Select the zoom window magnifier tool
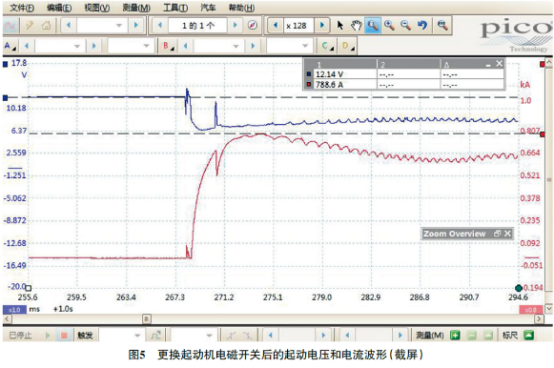This screenshot has width=554, height=368. pyautogui.click(x=373, y=25)
